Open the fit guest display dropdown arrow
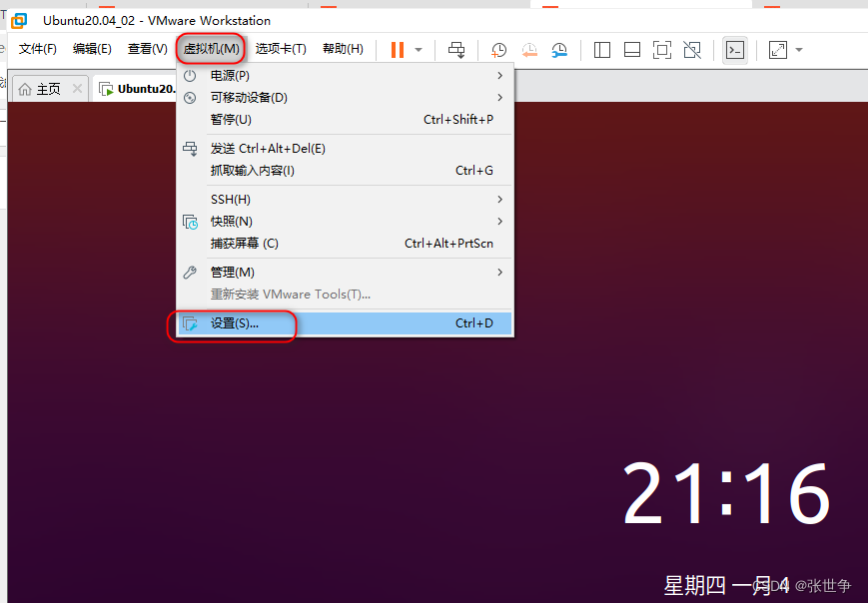Image resolution: width=868 pixels, height=603 pixels. coord(796,50)
